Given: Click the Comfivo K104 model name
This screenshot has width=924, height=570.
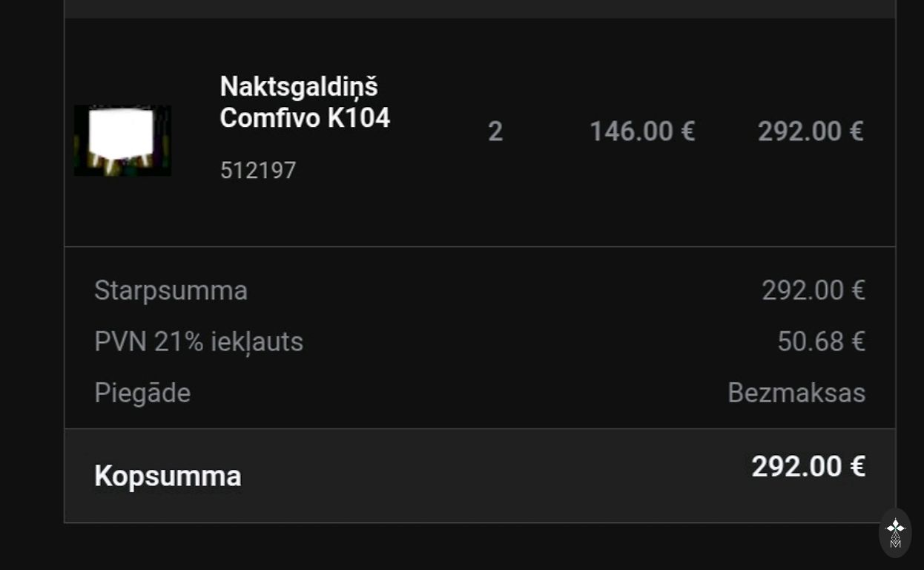Looking at the screenshot, I should [305, 118].
